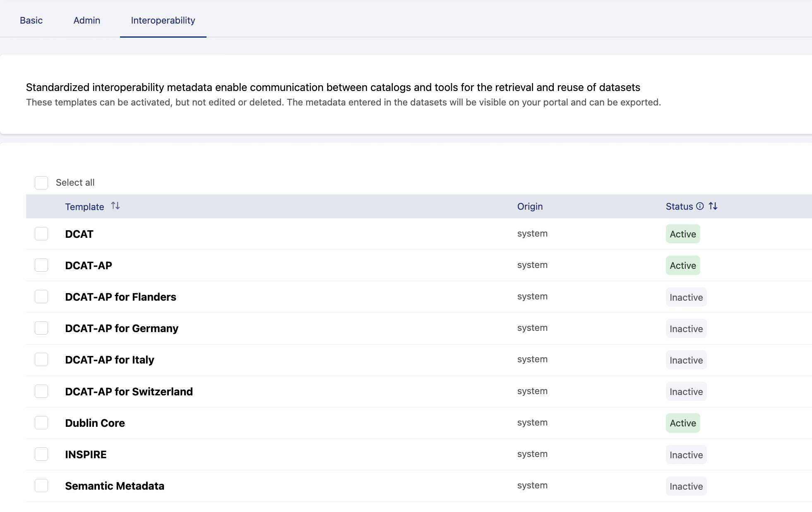The width and height of the screenshot is (812, 512).
Task: Select the Interoperability tab
Action: [x=163, y=20]
